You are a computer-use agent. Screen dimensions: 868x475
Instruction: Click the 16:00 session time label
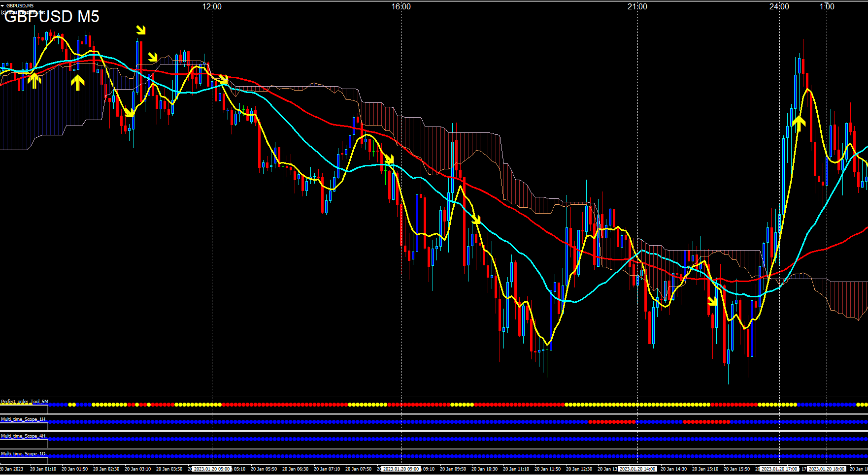[401, 6]
